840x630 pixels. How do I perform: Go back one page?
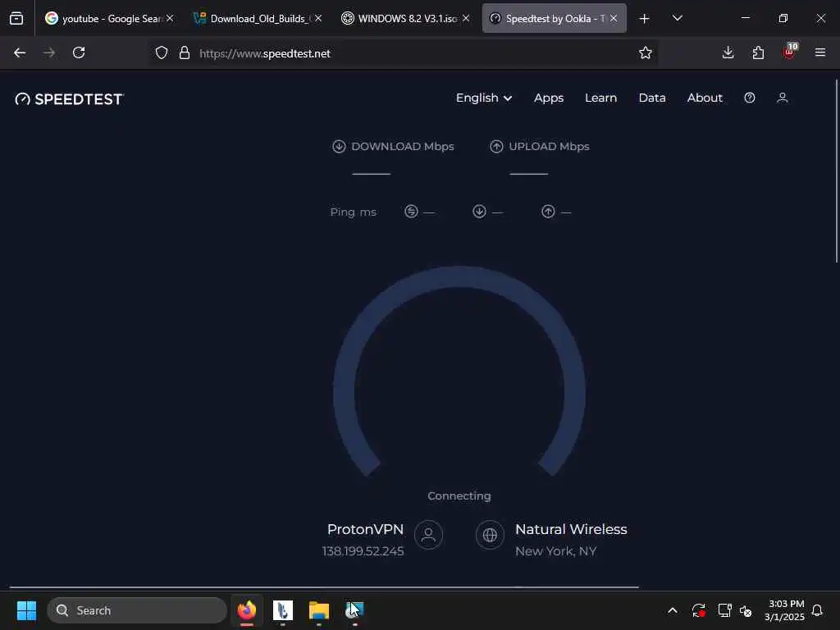click(20, 52)
